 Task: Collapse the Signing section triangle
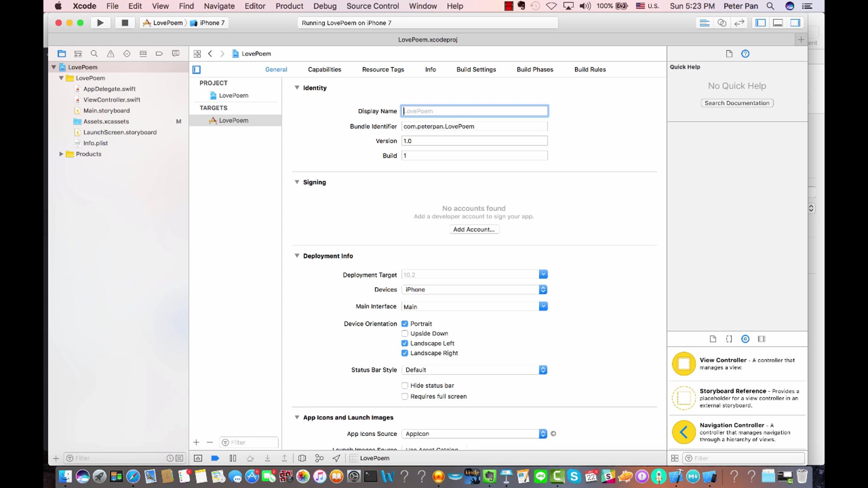pyautogui.click(x=297, y=182)
